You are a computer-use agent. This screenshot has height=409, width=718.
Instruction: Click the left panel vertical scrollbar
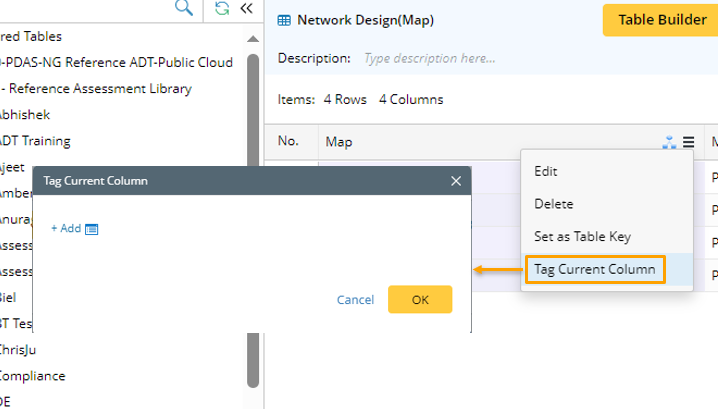point(253,220)
